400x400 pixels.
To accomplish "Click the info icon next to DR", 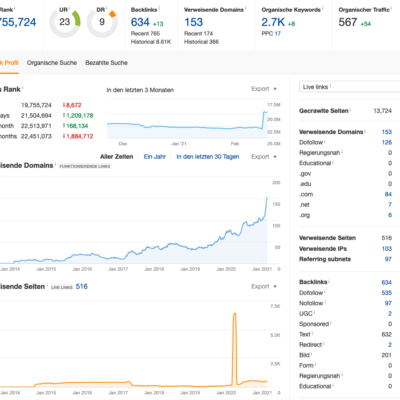I will click(x=107, y=7).
